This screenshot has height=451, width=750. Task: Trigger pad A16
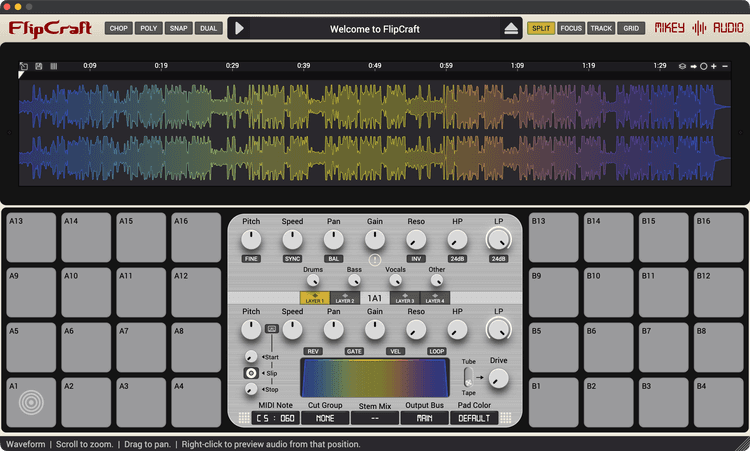click(x=196, y=237)
